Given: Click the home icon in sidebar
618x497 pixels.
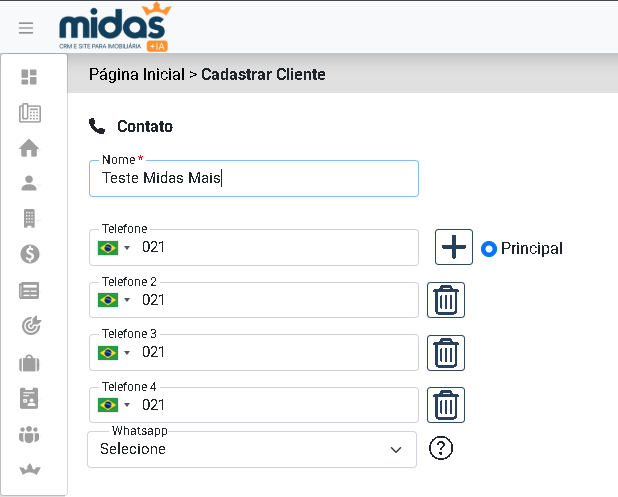Looking at the screenshot, I should click(x=29, y=148).
